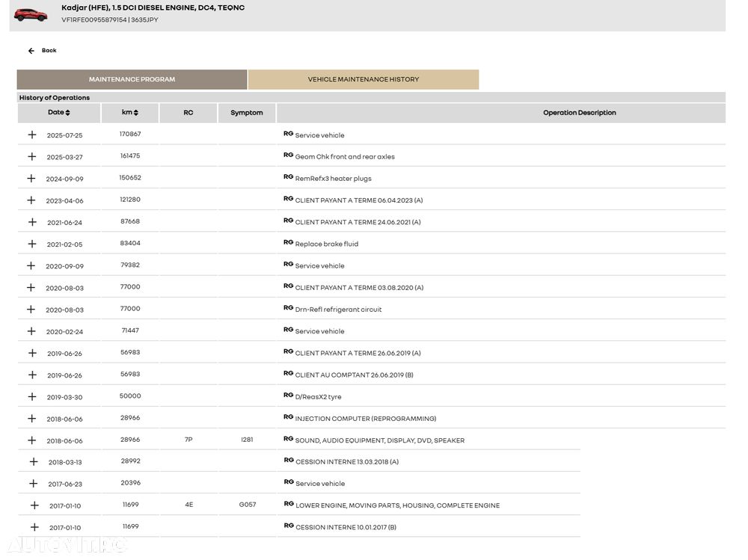Click the Symptom column header
Viewport: 748px width, 560px height.
247,113
